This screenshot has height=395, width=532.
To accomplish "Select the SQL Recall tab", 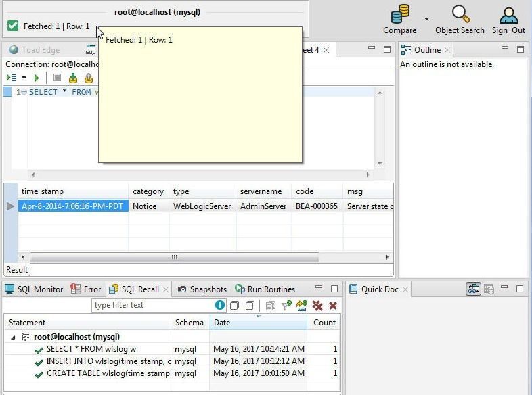I will (134, 289).
